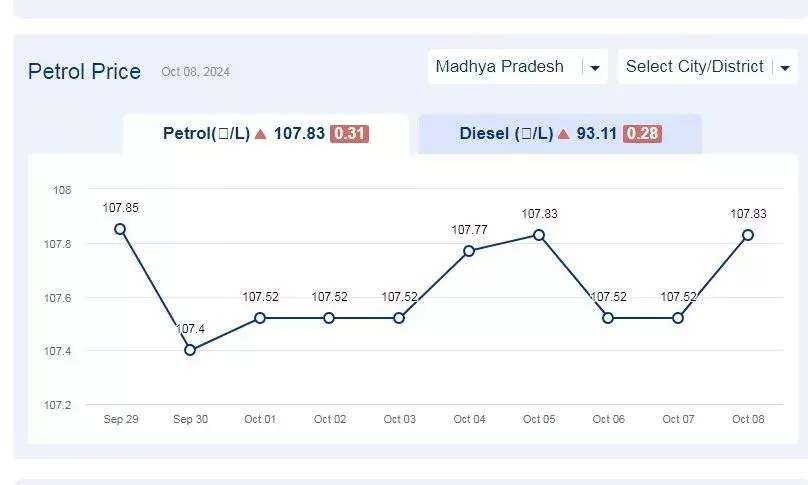This screenshot has width=808, height=485.
Task: Click the 0.31 petrol change badge
Action: point(349,133)
